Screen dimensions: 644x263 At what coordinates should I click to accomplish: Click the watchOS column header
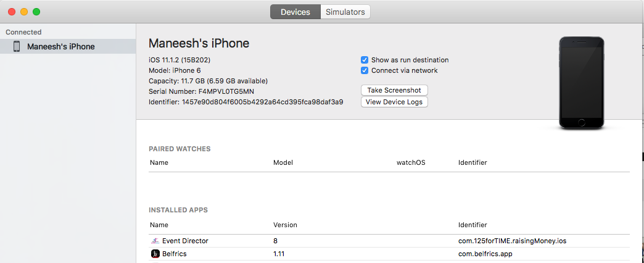click(x=411, y=162)
